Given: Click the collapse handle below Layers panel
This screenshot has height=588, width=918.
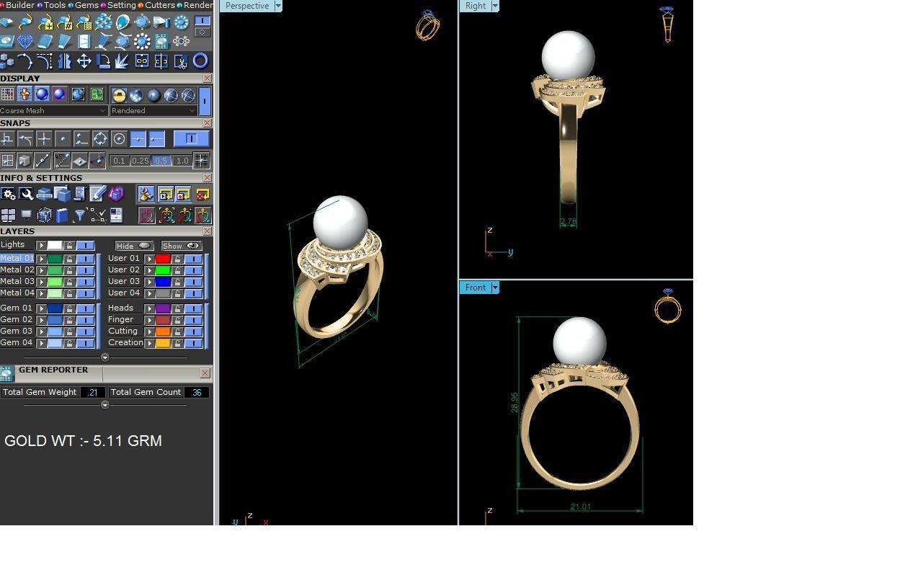Looking at the screenshot, I should [105, 357].
